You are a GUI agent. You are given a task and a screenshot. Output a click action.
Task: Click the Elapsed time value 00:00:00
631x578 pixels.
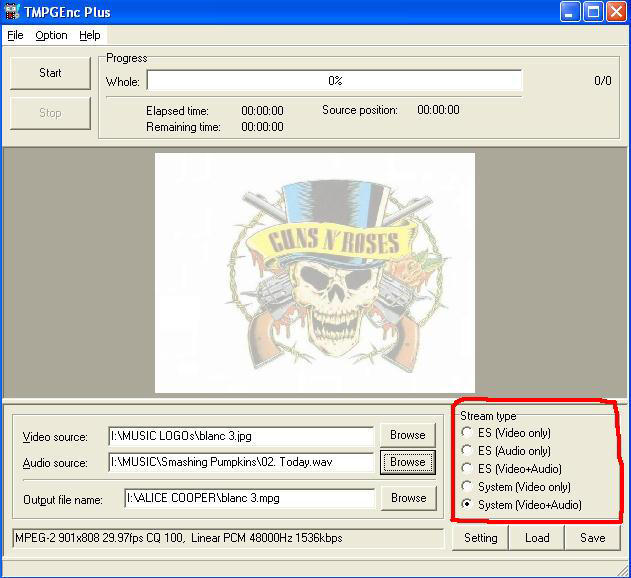point(262,111)
